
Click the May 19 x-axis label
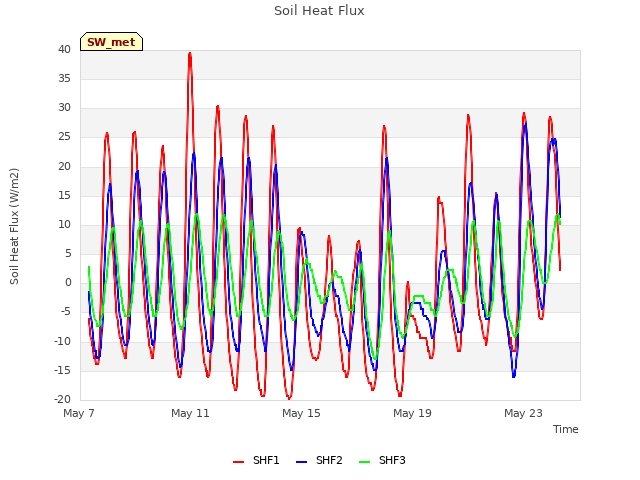[412, 413]
